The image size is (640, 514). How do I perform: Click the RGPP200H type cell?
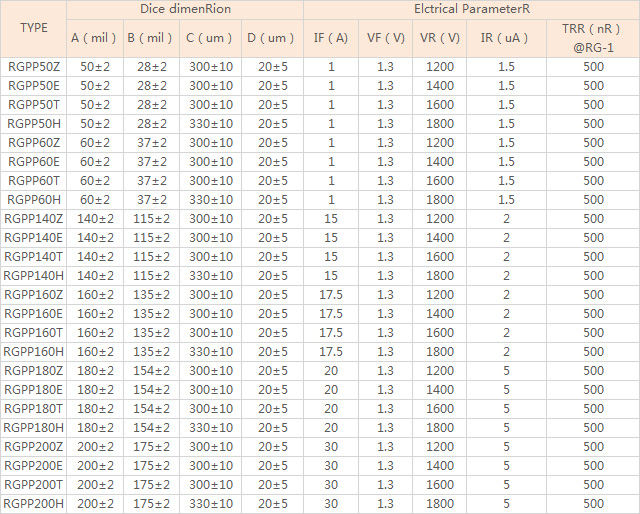tap(34, 503)
